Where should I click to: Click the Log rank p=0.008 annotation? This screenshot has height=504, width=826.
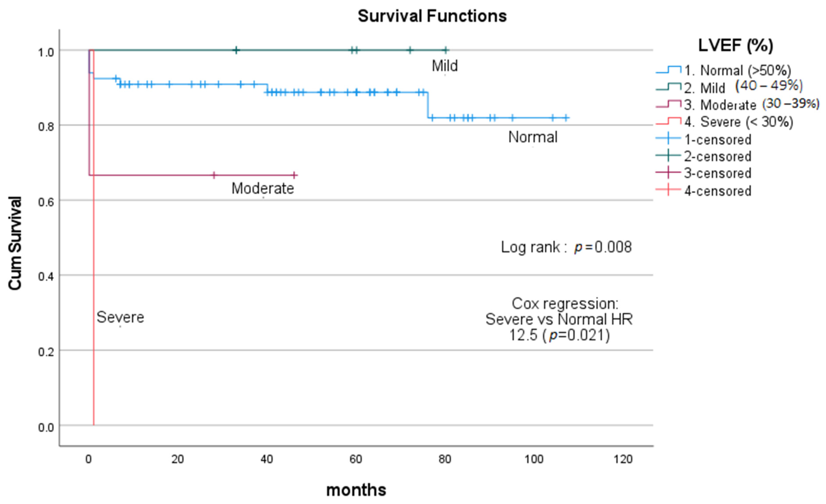coord(566,247)
